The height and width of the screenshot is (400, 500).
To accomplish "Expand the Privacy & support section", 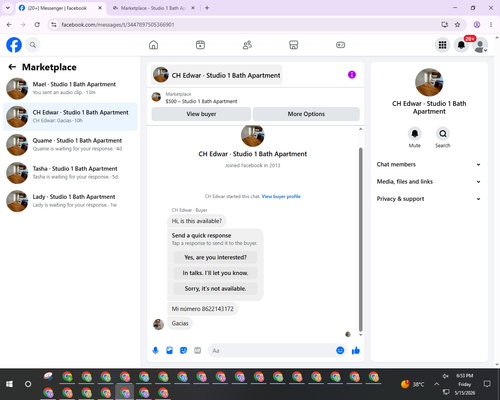I will coord(429,199).
